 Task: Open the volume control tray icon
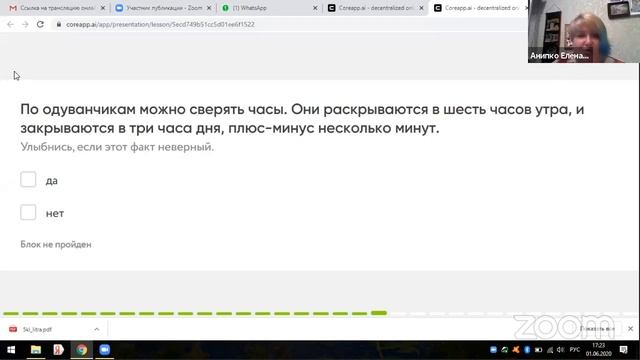tap(560, 350)
